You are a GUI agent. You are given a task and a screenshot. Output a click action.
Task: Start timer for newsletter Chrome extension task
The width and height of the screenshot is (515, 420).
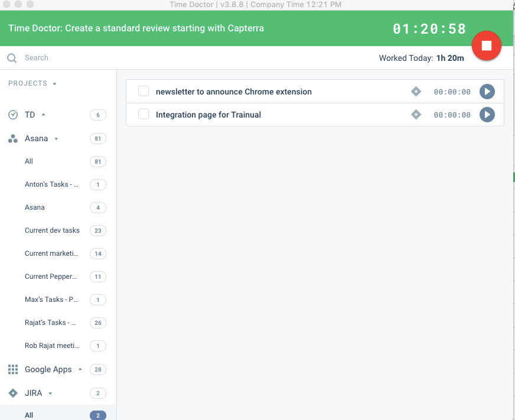(487, 92)
